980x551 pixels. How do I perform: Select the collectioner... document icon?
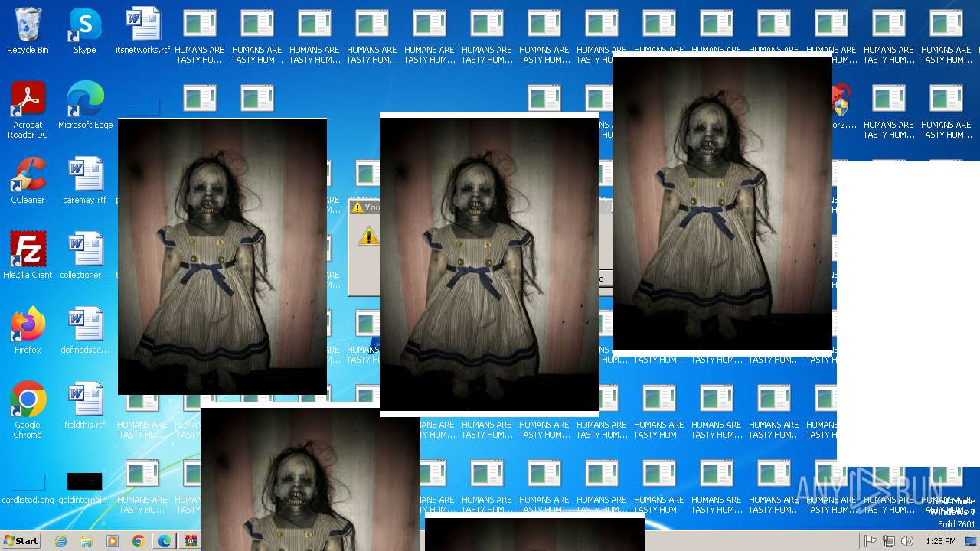click(x=85, y=256)
